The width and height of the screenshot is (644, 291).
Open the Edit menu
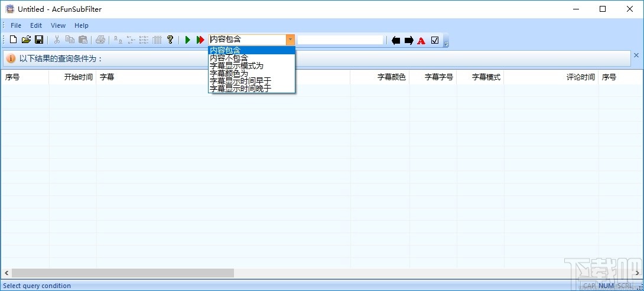point(36,25)
